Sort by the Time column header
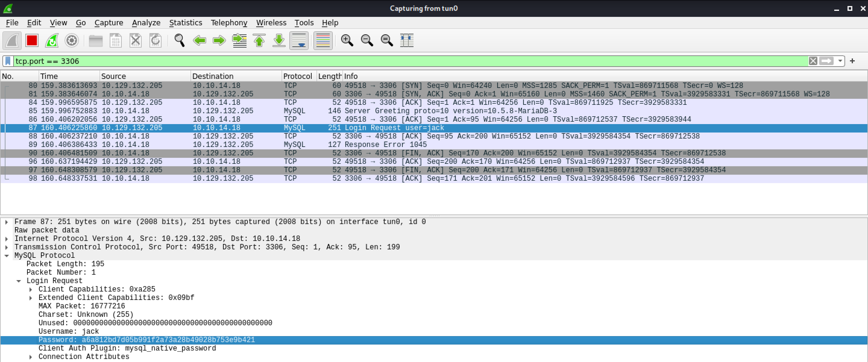The width and height of the screenshot is (868, 362). 69,76
